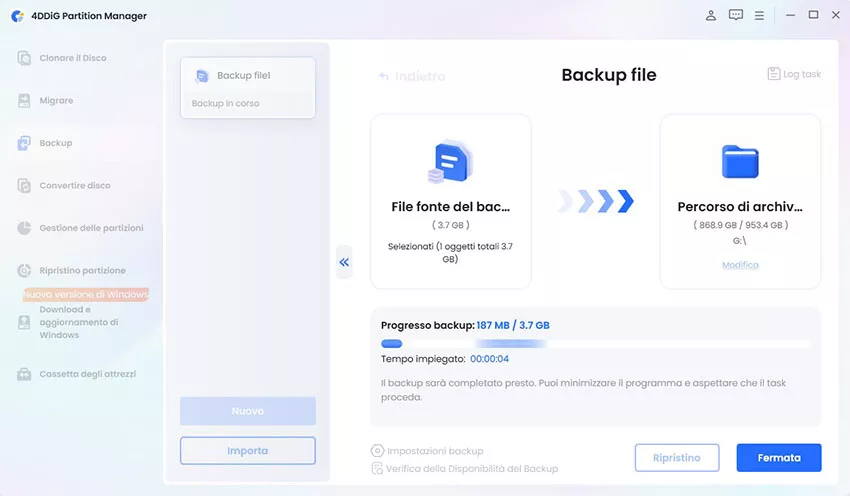
Task: Click the Ripristino button
Action: coord(677,458)
